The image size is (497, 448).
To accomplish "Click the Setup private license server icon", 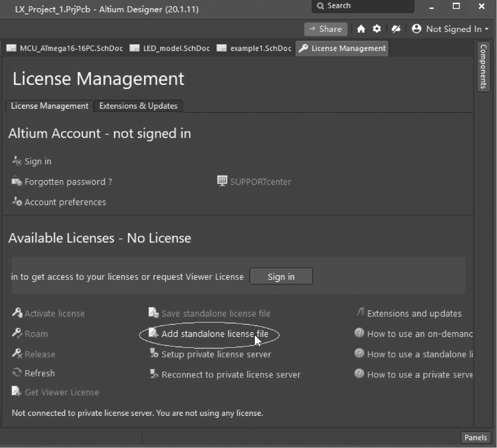I will tap(154, 354).
